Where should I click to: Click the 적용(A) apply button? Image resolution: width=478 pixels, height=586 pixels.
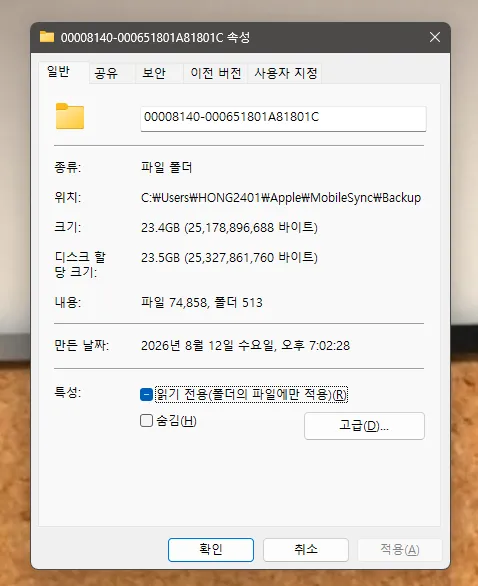pyautogui.click(x=400, y=549)
